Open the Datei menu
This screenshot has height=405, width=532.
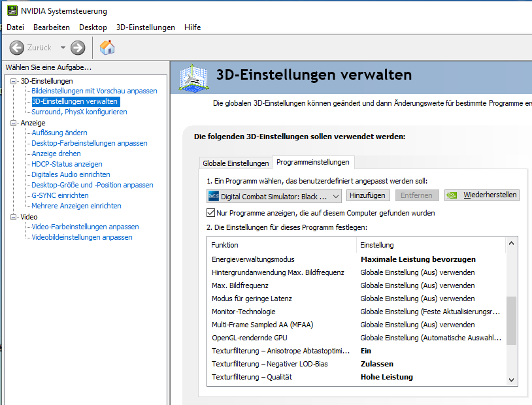coord(15,27)
